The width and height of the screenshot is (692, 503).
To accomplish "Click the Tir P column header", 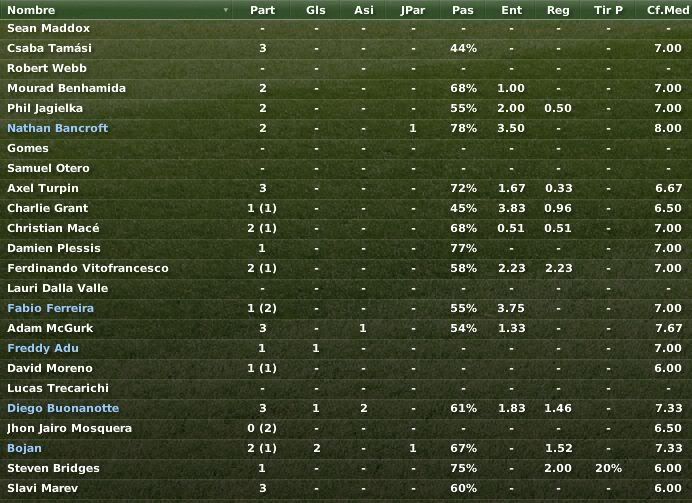I will (608, 10).
